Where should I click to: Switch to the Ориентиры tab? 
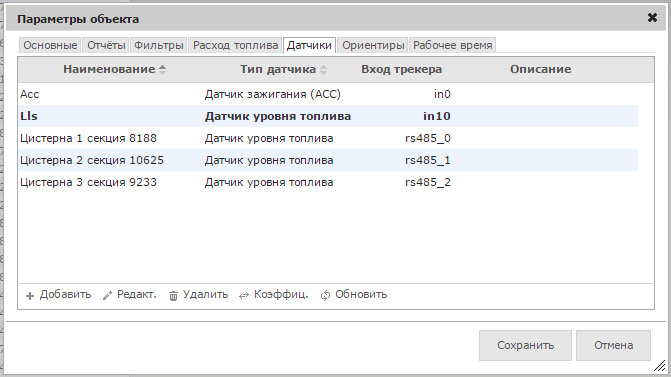(x=373, y=45)
